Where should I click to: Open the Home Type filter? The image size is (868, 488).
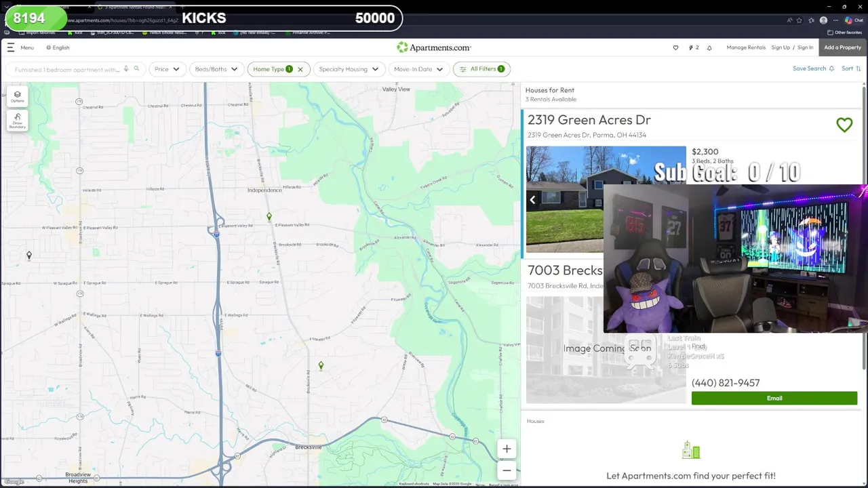click(273, 69)
